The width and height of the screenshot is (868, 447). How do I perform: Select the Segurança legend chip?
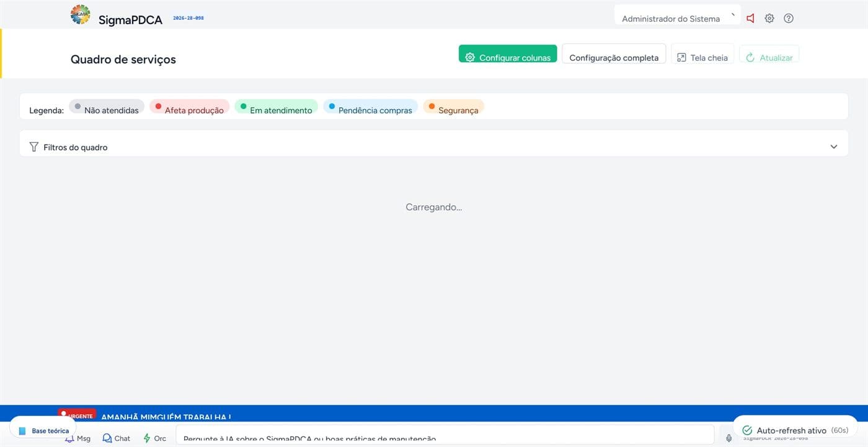453,107
